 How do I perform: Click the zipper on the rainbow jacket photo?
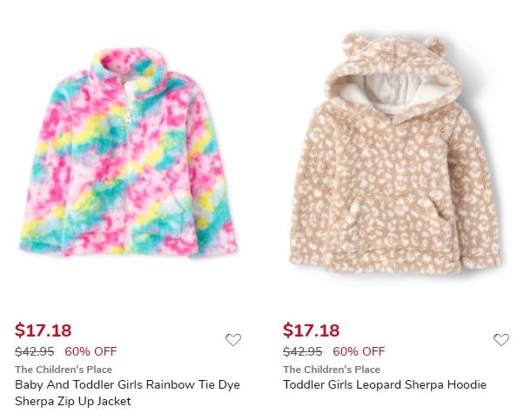coord(128,118)
